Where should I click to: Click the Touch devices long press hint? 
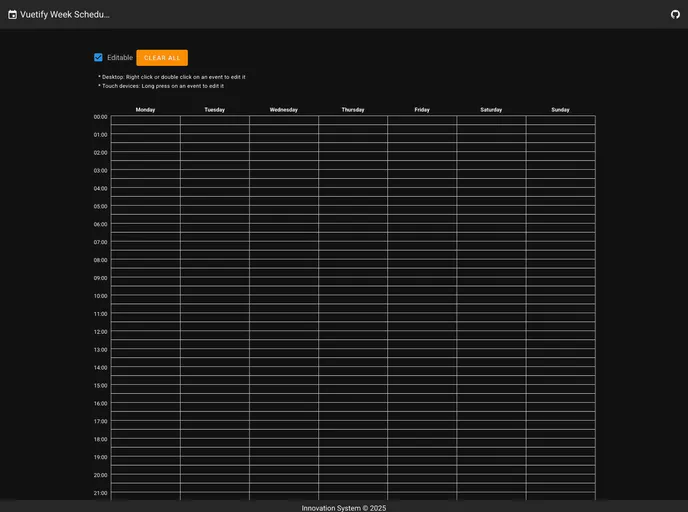161,86
